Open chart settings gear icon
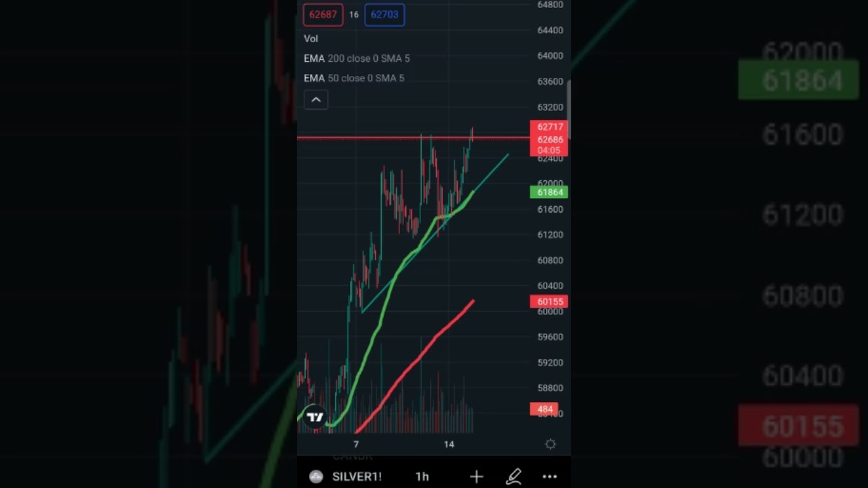Viewport: 868px width, 488px height. pos(551,444)
